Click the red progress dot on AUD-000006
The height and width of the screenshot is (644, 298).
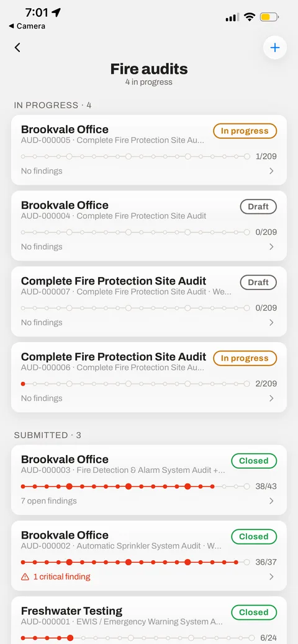pos(23,384)
